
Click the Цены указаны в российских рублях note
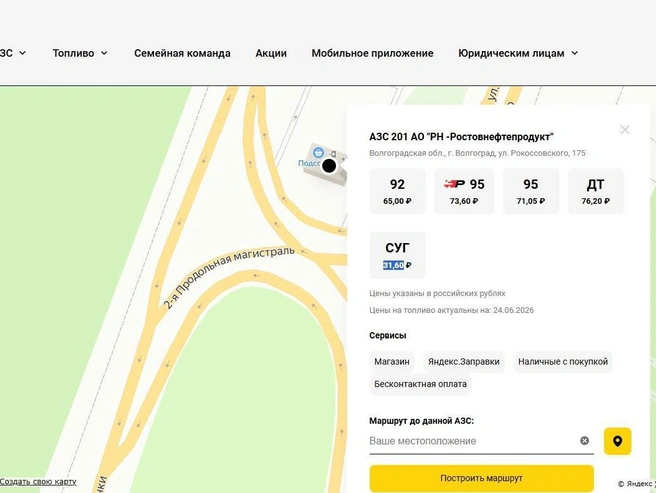[x=437, y=293]
